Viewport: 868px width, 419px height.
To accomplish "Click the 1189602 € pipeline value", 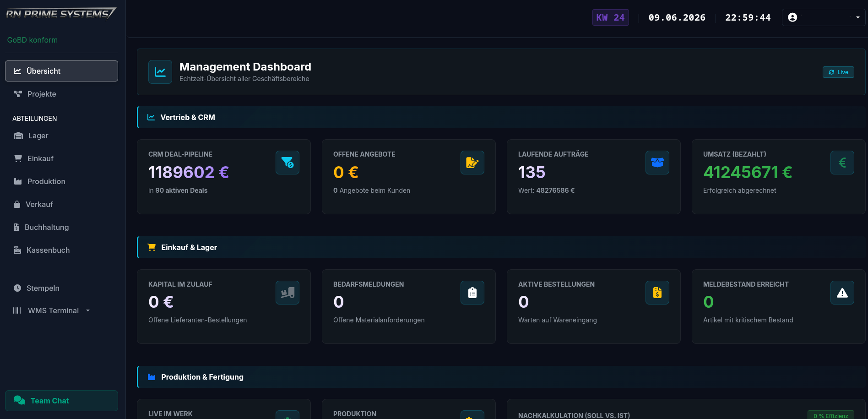I will [189, 172].
